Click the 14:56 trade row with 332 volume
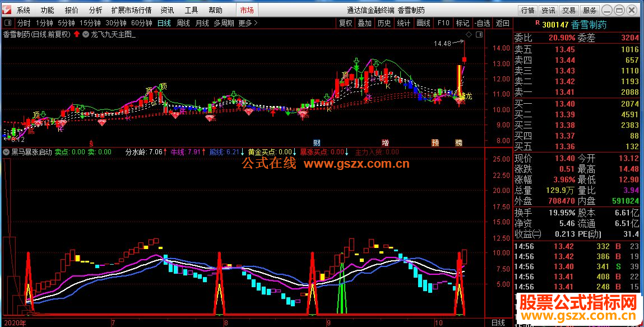The image size is (644, 327). tap(577, 246)
